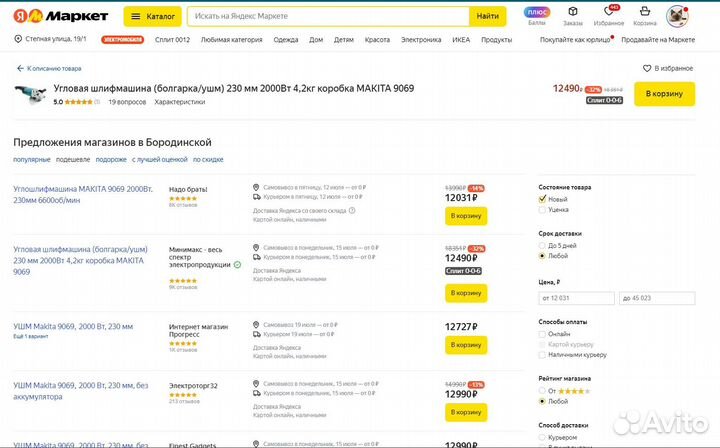The width and height of the screenshot is (720, 448).
Task: Click the Makita grinder product thumbnail
Action: tap(30, 94)
